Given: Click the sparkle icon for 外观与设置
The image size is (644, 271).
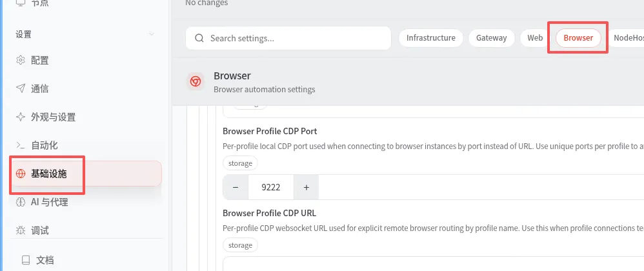Looking at the screenshot, I should 21,117.
